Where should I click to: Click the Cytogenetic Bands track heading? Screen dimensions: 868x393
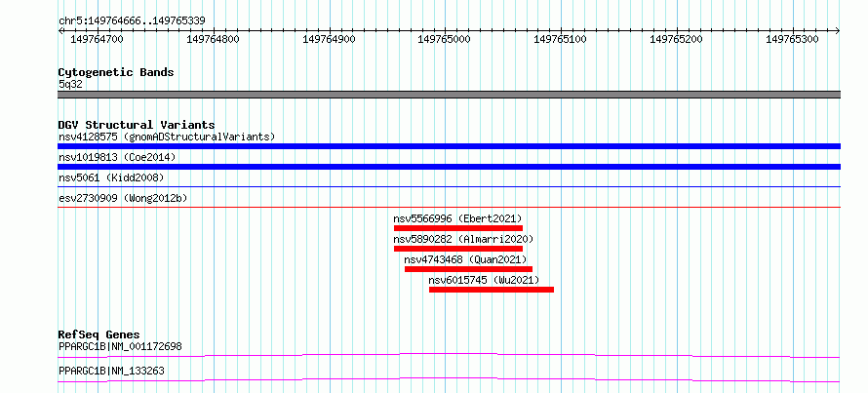pyautogui.click(x=116, y=72)
